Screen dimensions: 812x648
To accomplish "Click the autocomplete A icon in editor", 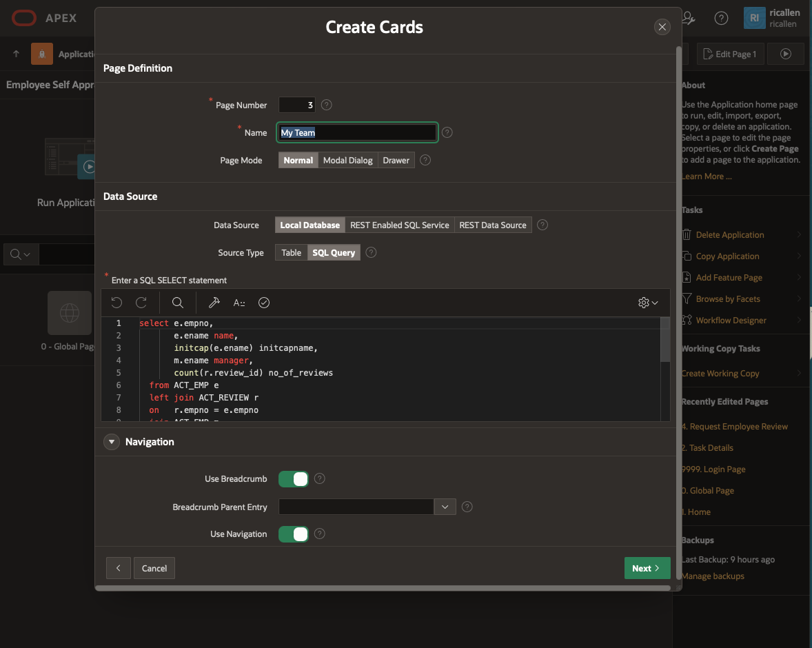I will tap(239, 303).
